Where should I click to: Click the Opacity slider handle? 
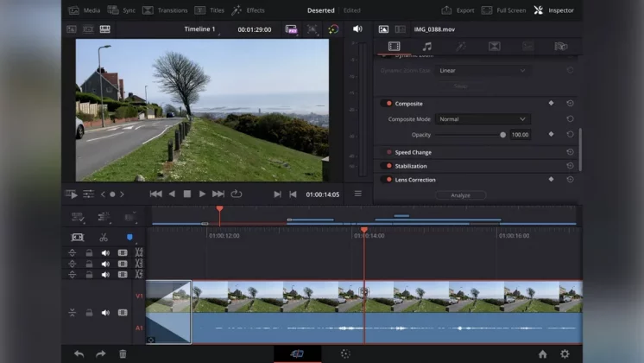(503, 135)
